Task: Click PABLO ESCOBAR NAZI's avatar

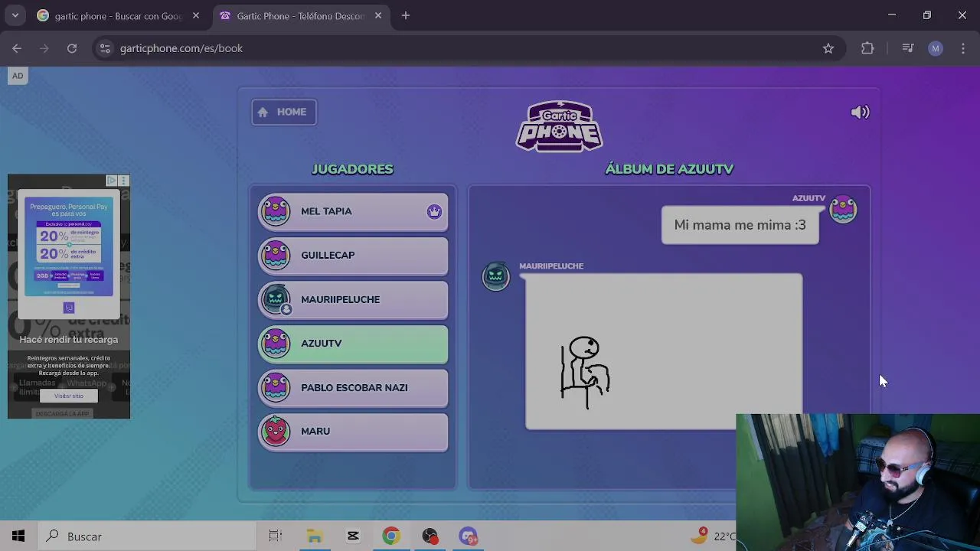Action: [x=276, y=387]
